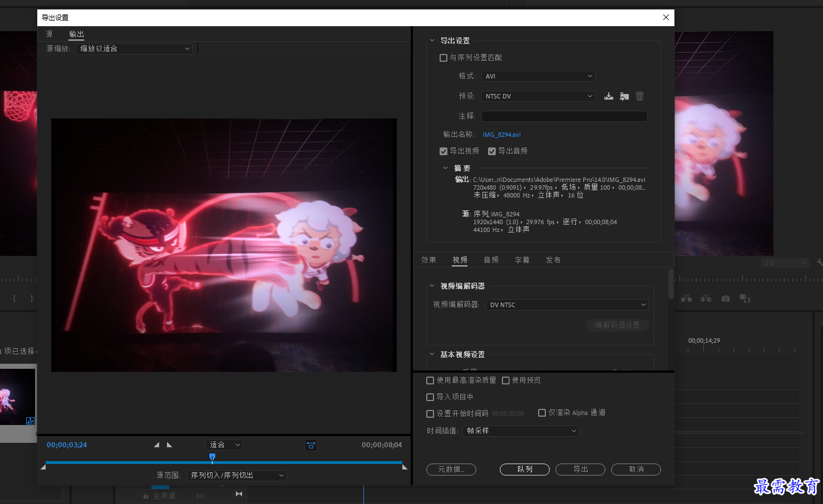
Task: Check the Import Into Project option
Action: pyautogui.click(x=430, y=397)
